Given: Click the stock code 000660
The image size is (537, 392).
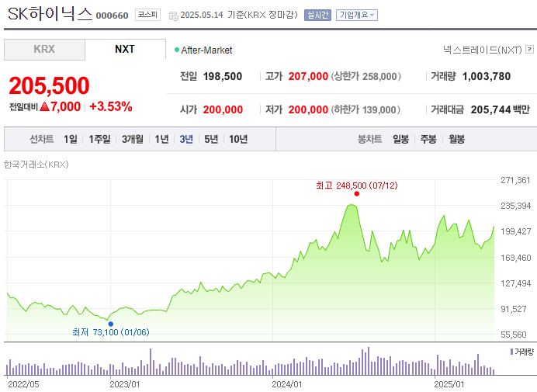Looking at the screenshot, I should [x=112, y=16].
